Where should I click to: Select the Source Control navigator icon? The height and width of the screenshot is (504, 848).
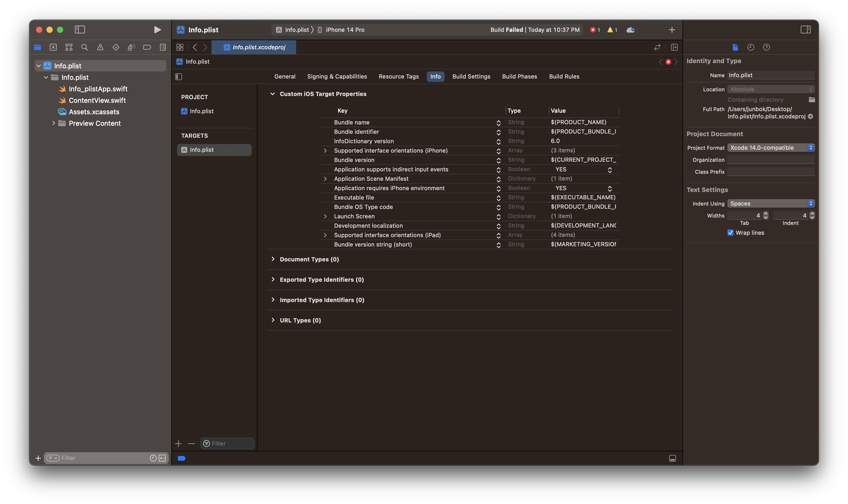pyautogui.click(x=53, y=47)
